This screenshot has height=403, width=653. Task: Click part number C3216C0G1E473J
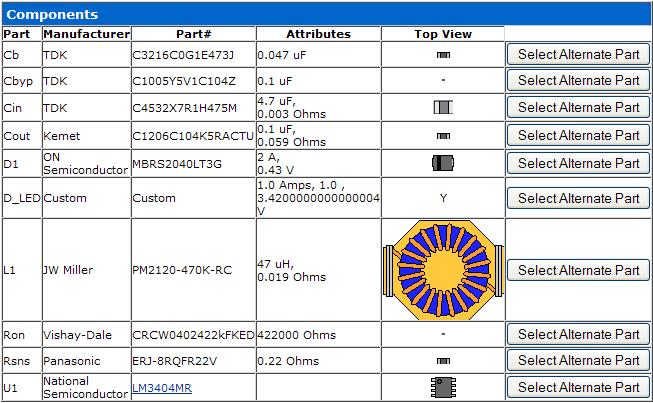point(183,55)
